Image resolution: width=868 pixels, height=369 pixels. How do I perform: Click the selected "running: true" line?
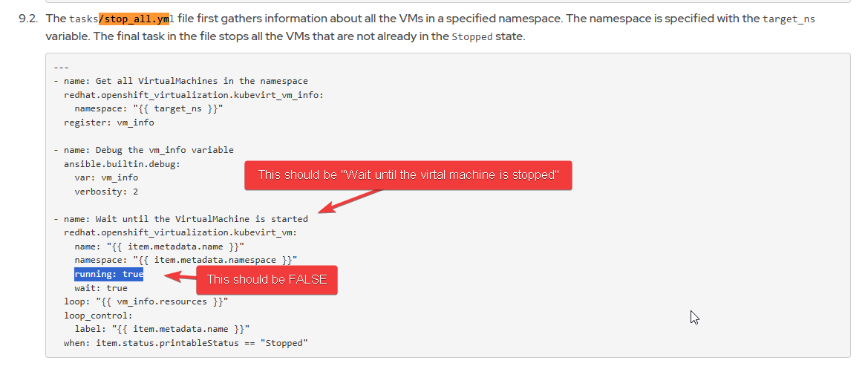pyautogui.click(x=108, y=275)
